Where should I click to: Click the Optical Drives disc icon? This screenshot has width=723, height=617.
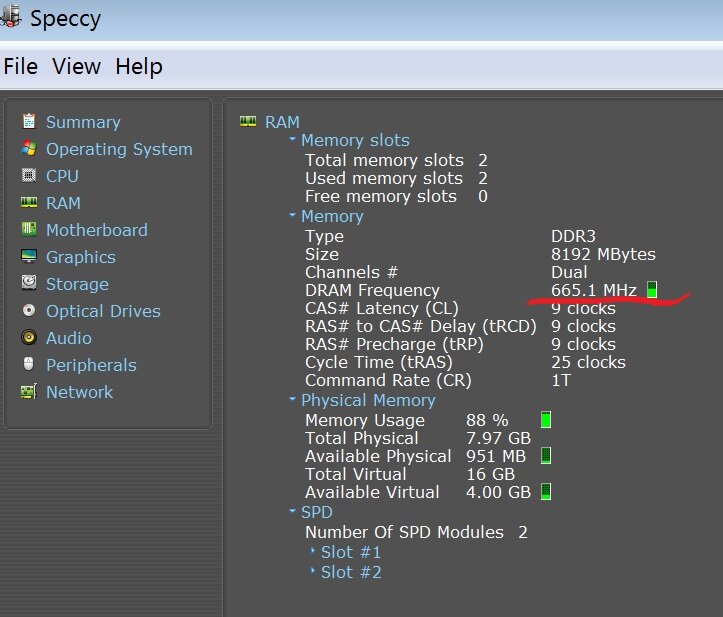29,310
